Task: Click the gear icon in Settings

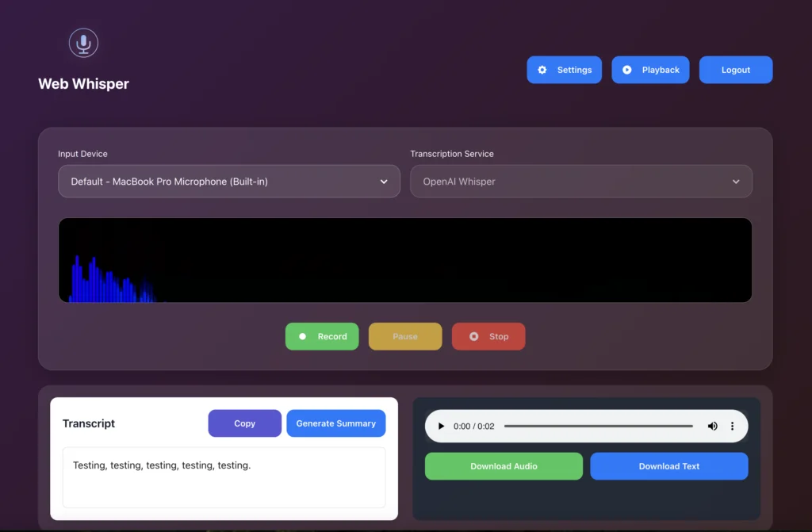Action: pyautogui.click(x=542, y=70)
